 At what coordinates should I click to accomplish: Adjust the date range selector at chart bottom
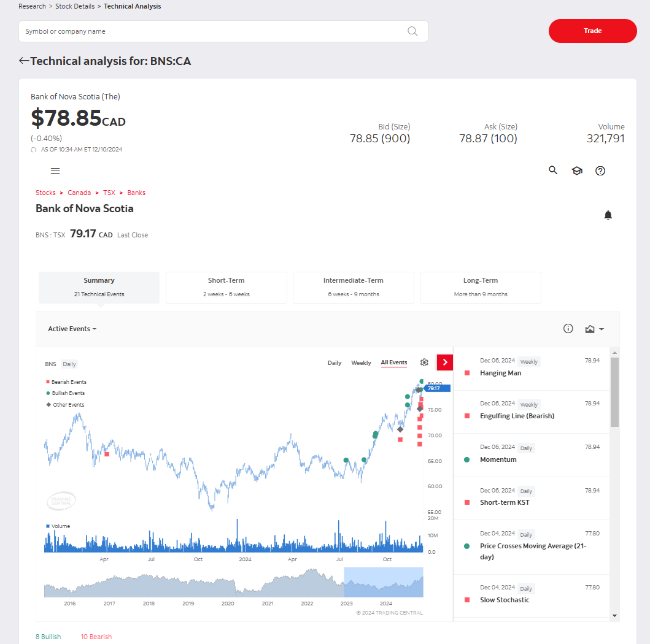[382, 581]
